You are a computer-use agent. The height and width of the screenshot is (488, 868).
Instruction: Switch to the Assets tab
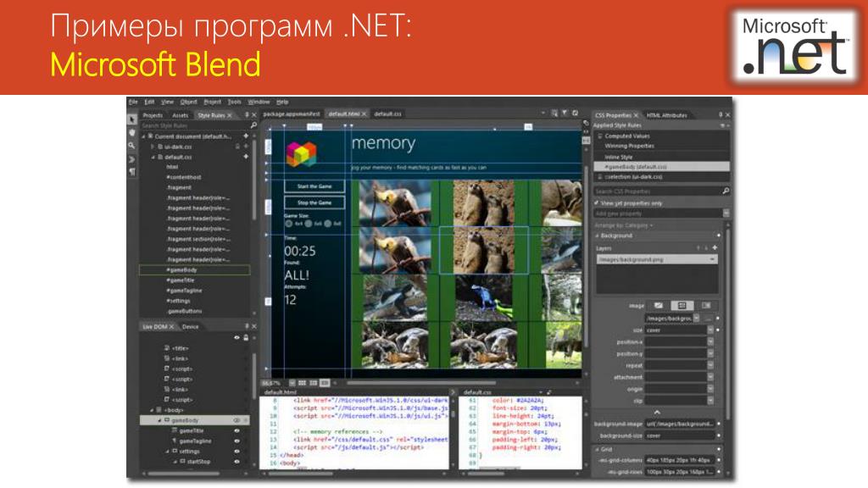click(x=181, y=115)
